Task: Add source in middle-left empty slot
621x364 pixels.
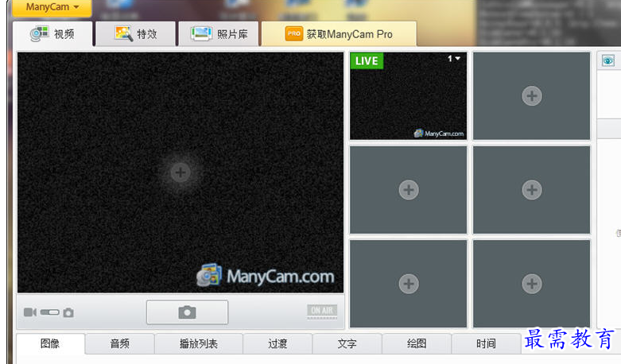Action: [409, 190]
